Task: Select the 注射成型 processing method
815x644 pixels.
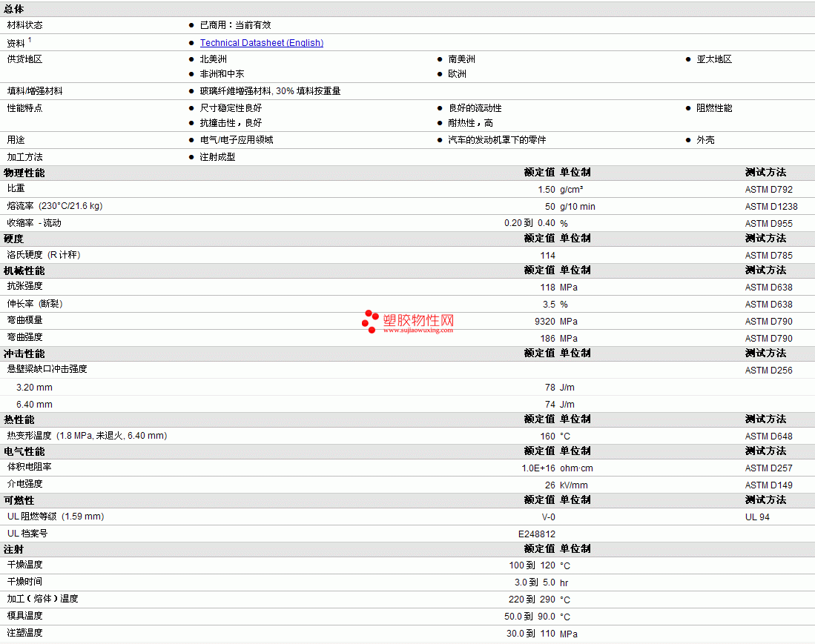Action: click(x=217, y=157)
